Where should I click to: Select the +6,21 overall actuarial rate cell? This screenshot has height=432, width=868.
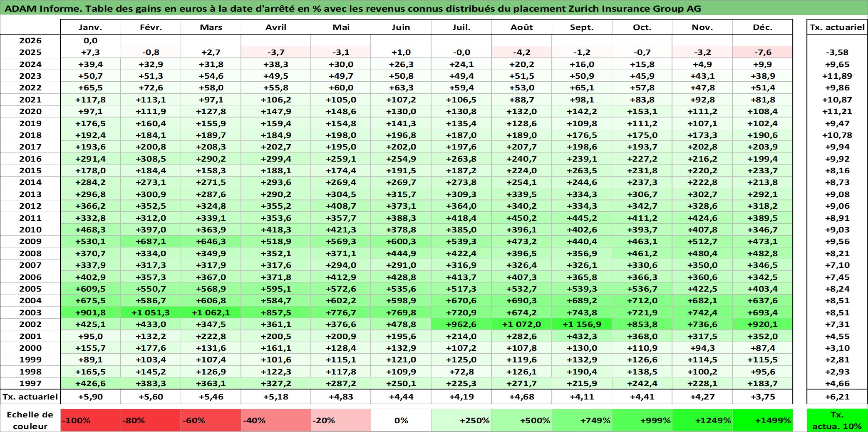click(x=837, y=397)
